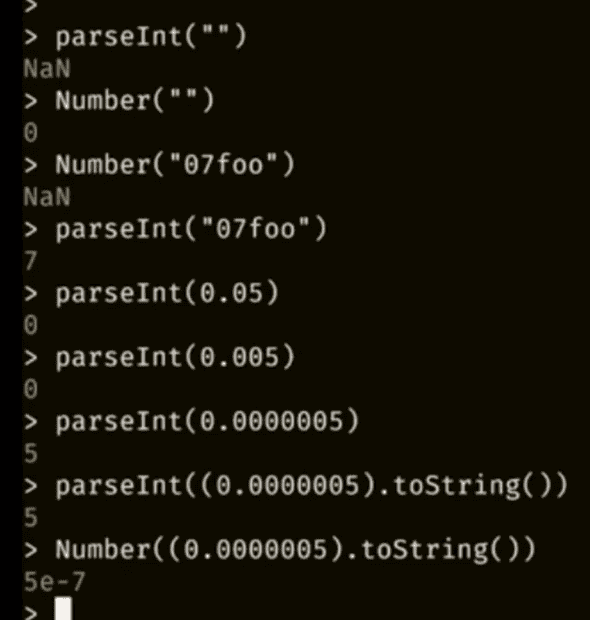Click the prompt arrow before parseInt(0.05)
The width and height of the screenshot is (590, 620).
point(31,294)
